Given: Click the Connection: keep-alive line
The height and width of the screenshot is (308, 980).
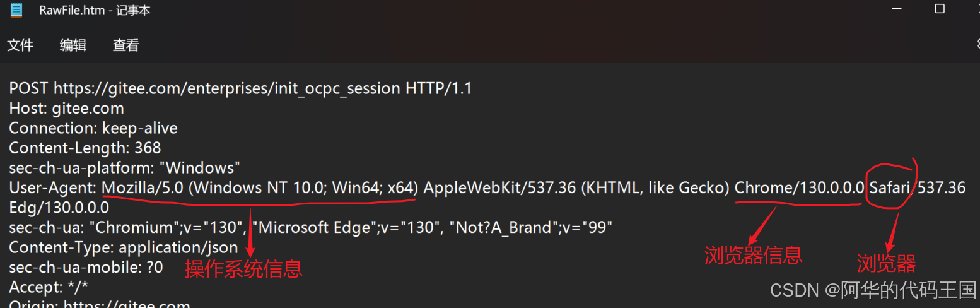Looking at the screenshot, I should 93,128.
